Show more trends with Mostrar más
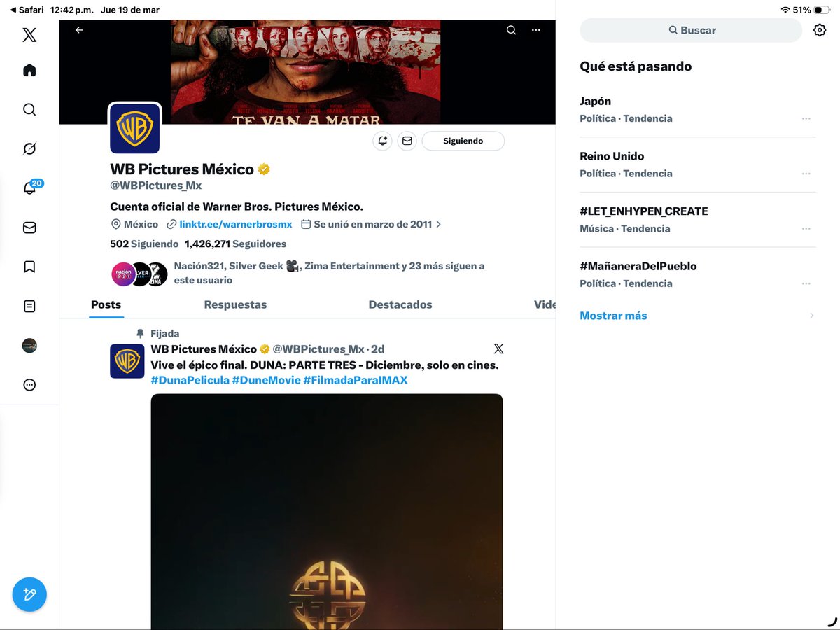 pyautogui.click(x=613, y=316)
